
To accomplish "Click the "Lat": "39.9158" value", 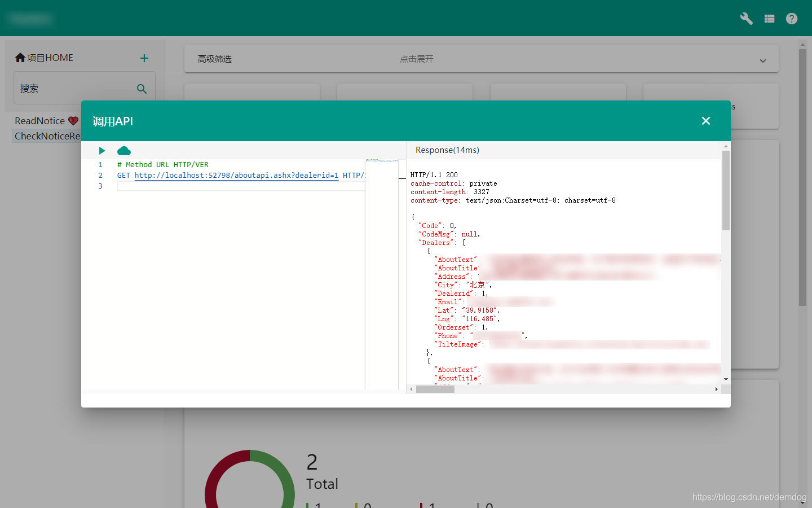I will click(479, 310).
